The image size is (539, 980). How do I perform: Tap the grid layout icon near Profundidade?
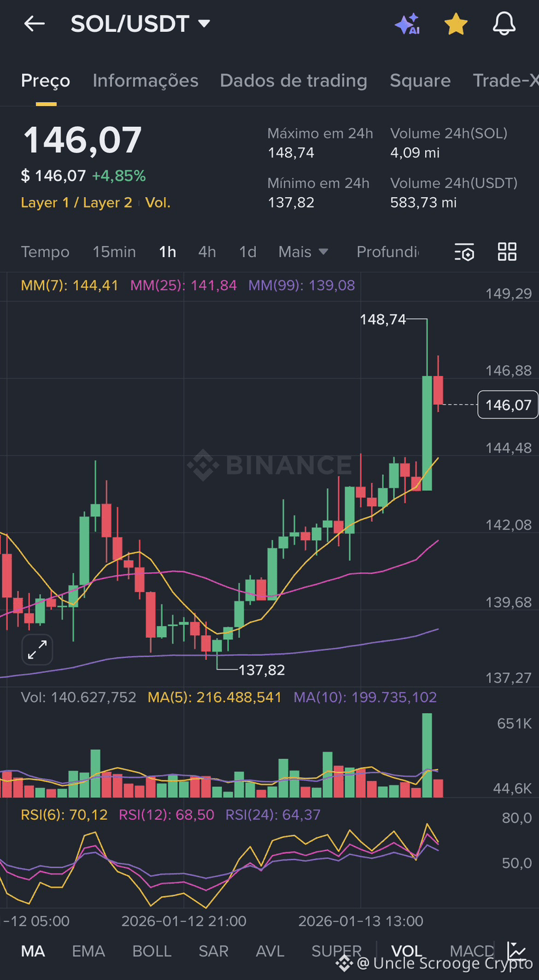point(507,252)
